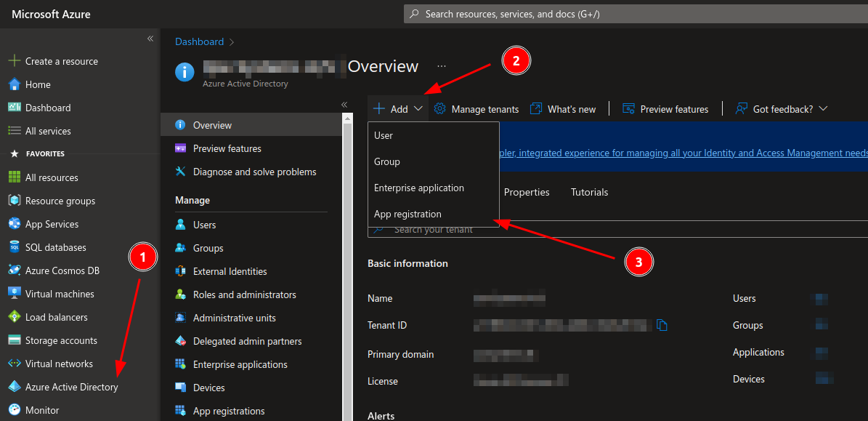Switch to the Tutorials tab
Viewport: 868px width, 421px height.
click(590, 192)
